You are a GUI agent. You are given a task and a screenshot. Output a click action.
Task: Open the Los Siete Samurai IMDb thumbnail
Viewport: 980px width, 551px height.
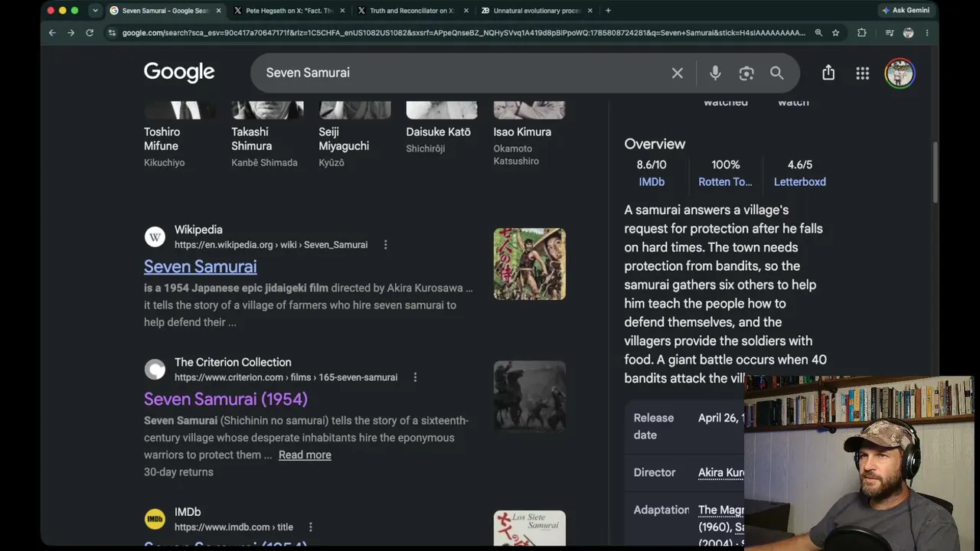coord(530,528)
